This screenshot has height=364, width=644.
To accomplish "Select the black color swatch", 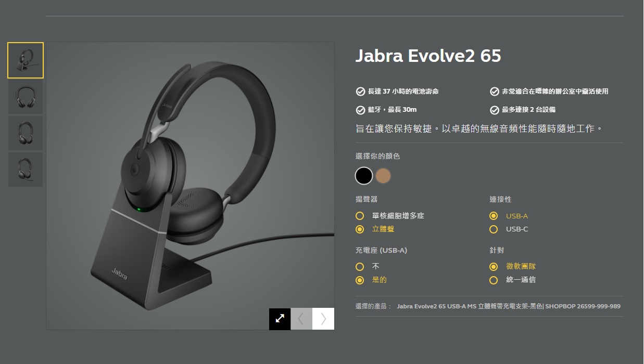I will coord(364,176).
